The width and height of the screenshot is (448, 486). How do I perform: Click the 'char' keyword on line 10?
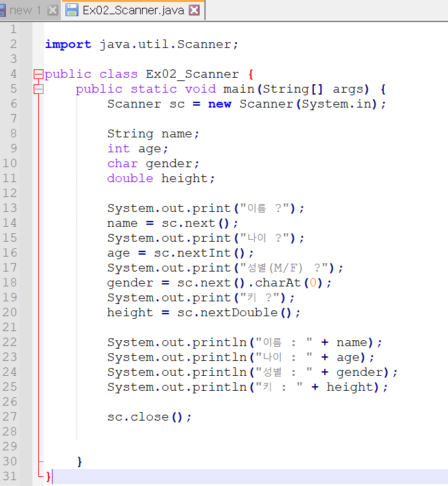(123, 163)
